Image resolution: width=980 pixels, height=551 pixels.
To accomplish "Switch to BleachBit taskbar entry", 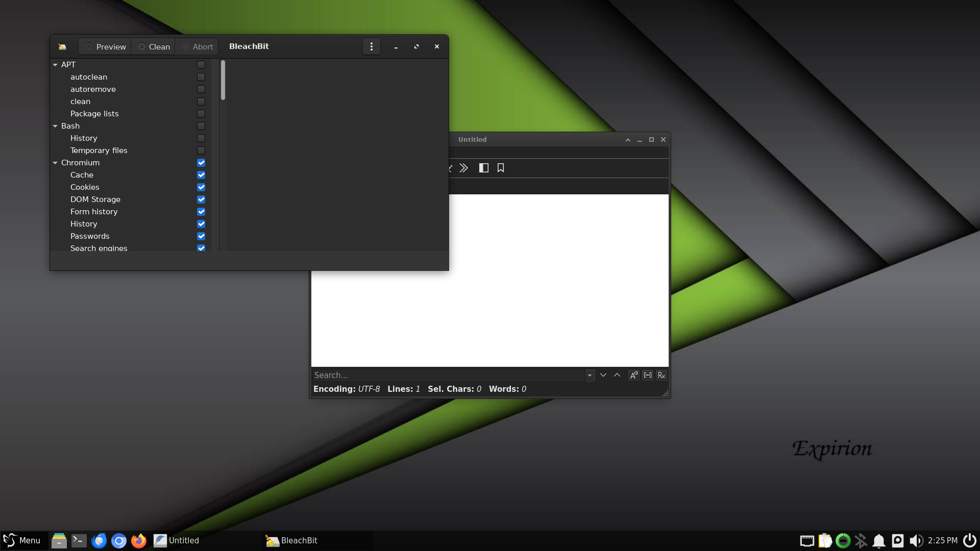I will (318, 540).
